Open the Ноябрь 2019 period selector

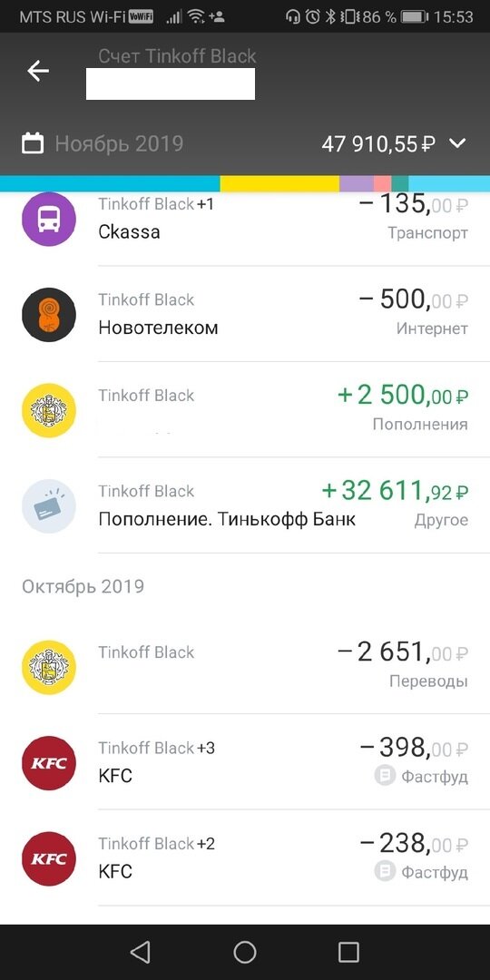[119, 143]
